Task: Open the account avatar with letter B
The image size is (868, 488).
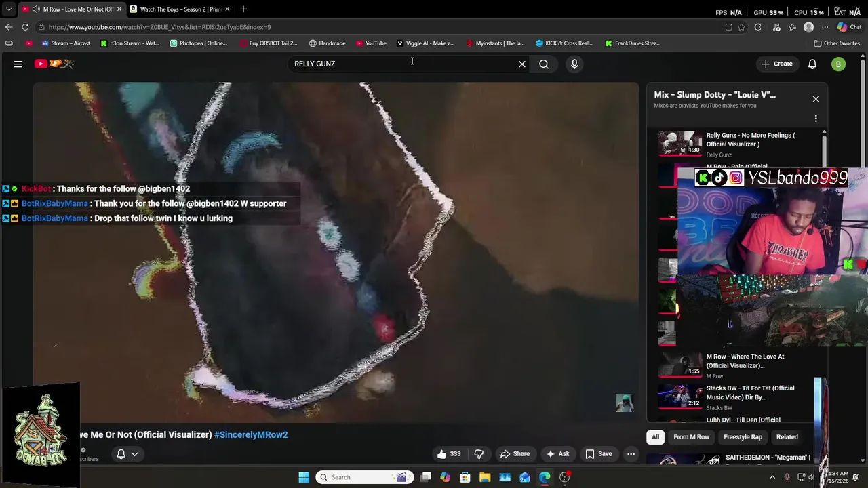Action: [x=839, y=64]
